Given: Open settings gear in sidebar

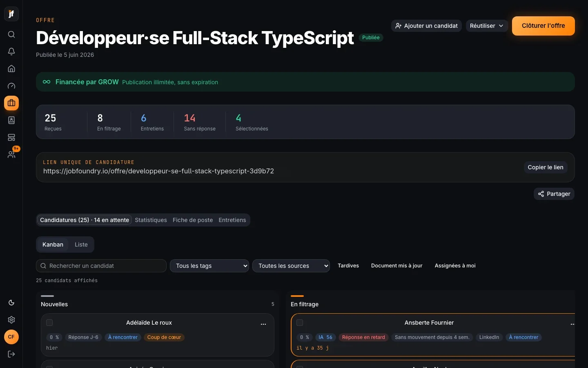Looking at the screenshot, I should click(11, 320).
